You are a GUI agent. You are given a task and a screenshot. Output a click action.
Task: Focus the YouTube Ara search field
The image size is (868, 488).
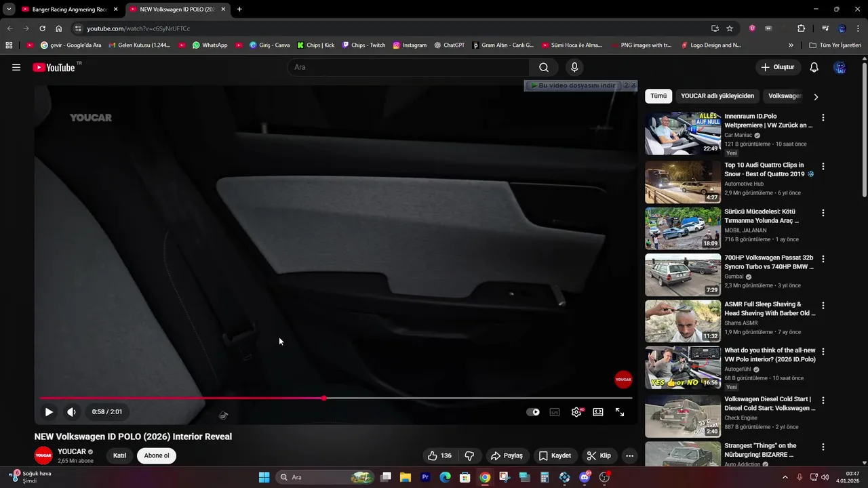click(x=408, y=67)
